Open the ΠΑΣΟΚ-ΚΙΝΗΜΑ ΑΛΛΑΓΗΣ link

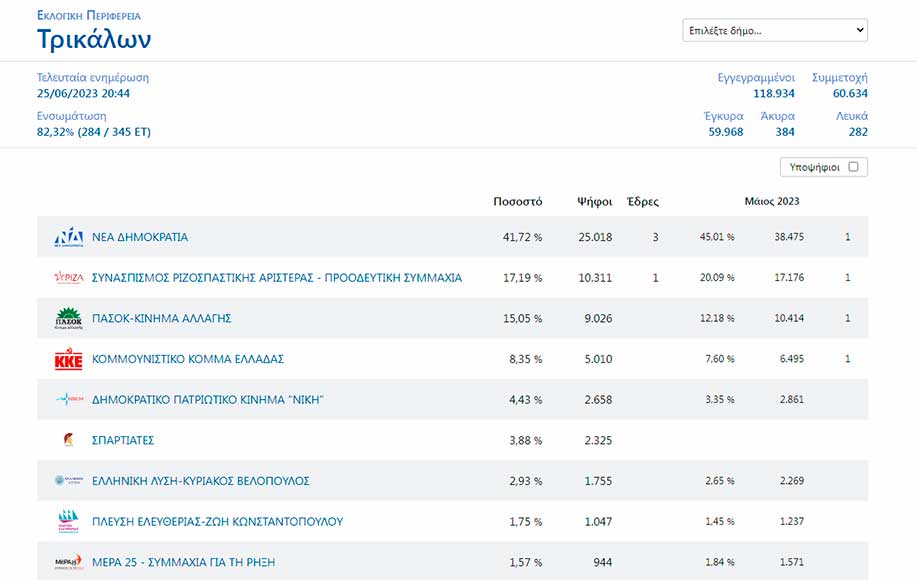point(161,318)
